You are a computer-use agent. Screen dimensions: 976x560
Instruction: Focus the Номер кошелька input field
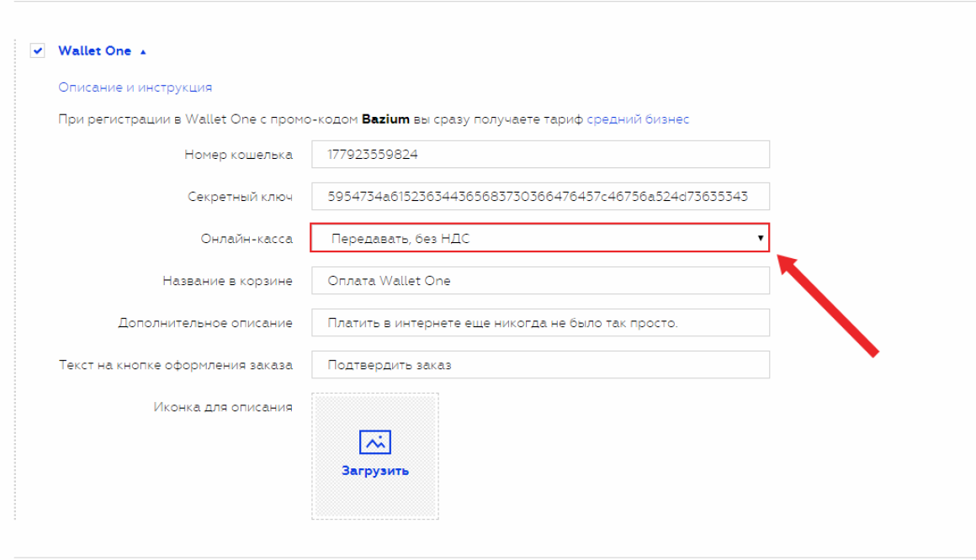[540, 155]
